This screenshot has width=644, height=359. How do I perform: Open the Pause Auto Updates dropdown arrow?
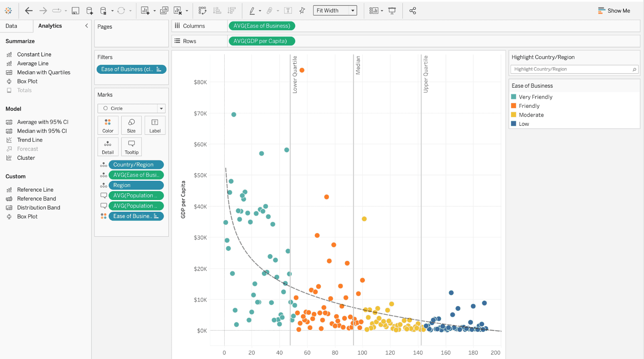coord(112,11)
